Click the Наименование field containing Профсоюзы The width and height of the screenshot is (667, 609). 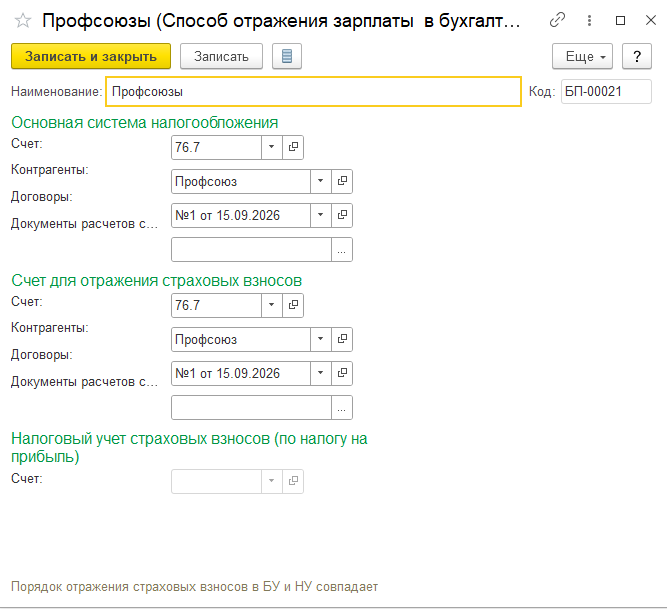click(313, 91)
